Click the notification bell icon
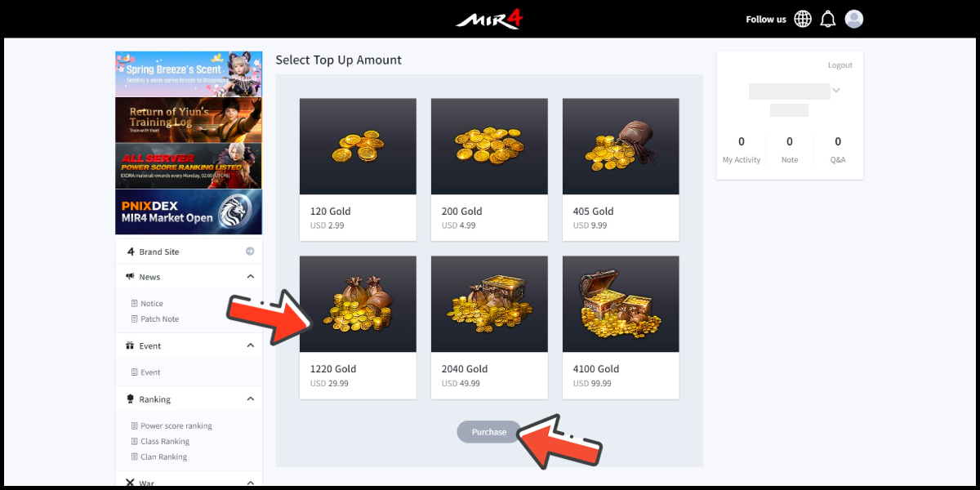The height and width of the screenshot is (490, 980). tap(828, 19)
